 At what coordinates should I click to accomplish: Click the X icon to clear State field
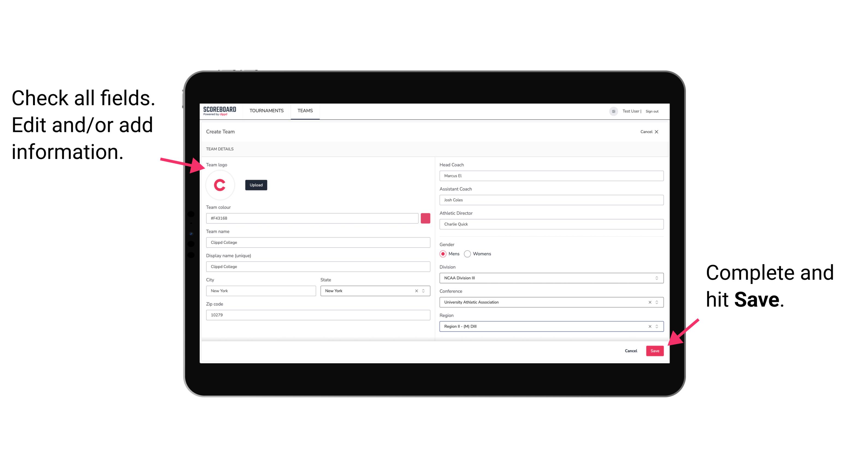416,290
